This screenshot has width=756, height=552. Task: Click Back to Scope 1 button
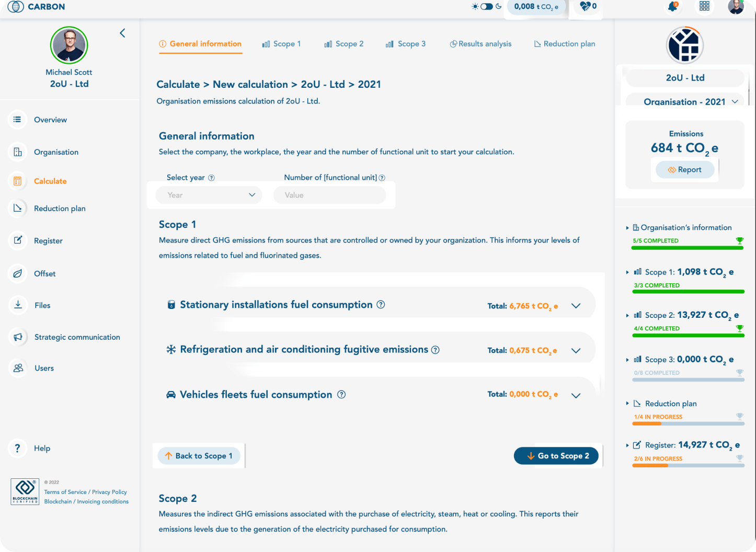(x=199, y=456)
